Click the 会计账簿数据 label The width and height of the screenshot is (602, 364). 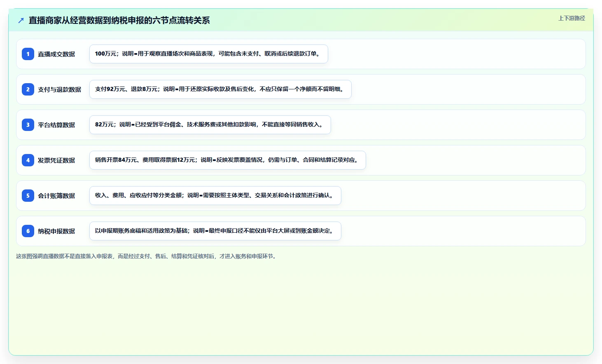[x=56, y=196]
